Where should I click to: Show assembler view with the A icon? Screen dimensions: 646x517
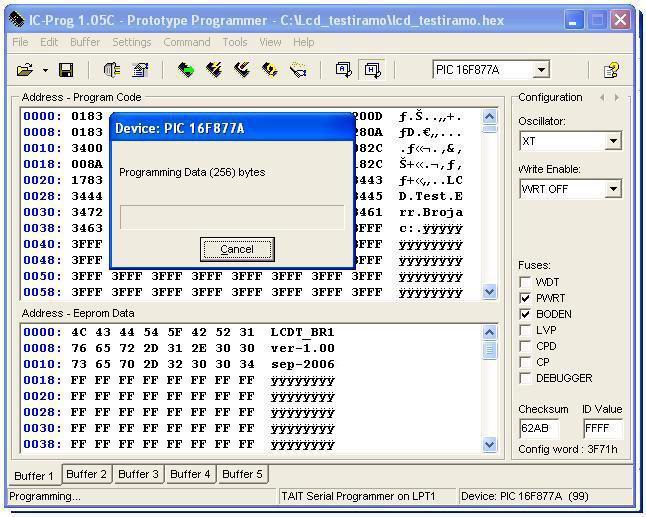point(343,70)
